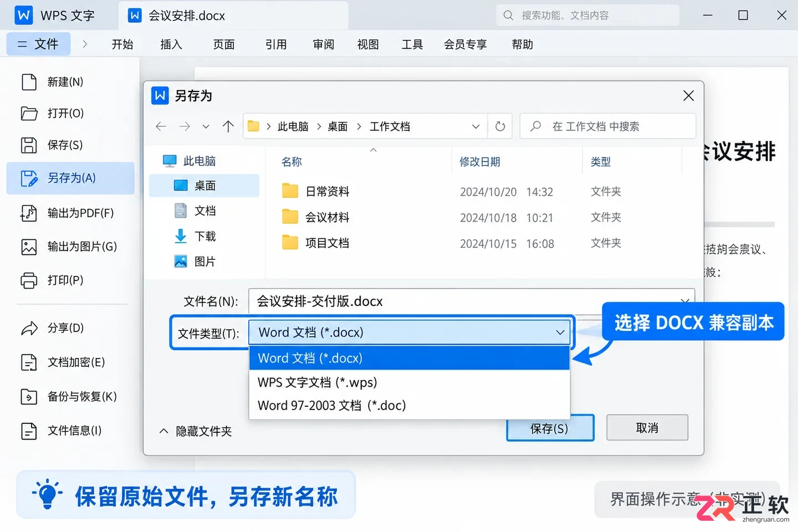Viewport: 798px width, 532px height.
Task: Click the Export as PDF icon
Action: coord(29,213)
